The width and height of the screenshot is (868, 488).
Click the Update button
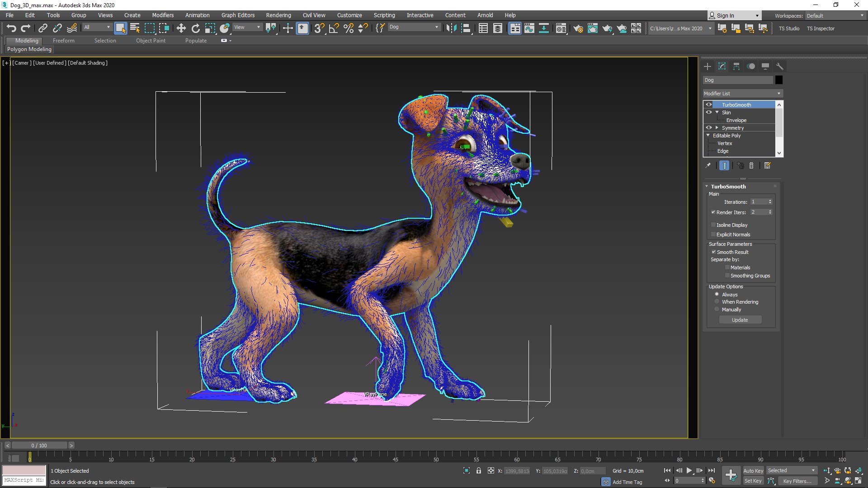point(740,320)
